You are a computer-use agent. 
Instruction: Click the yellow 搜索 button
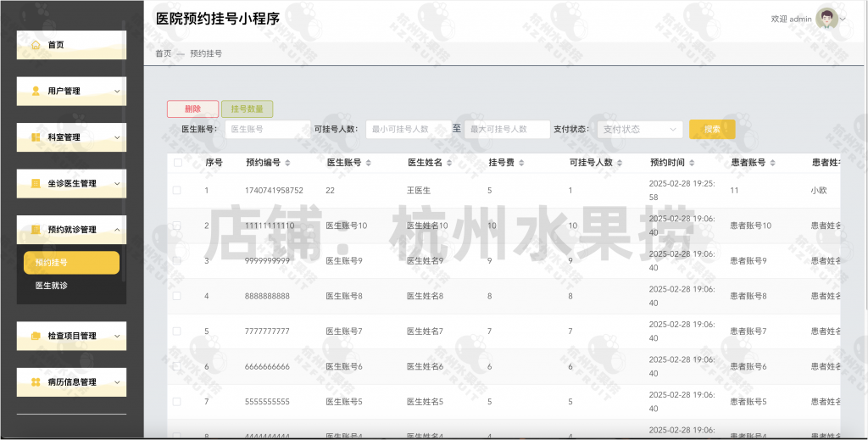[x=712, y=130]
